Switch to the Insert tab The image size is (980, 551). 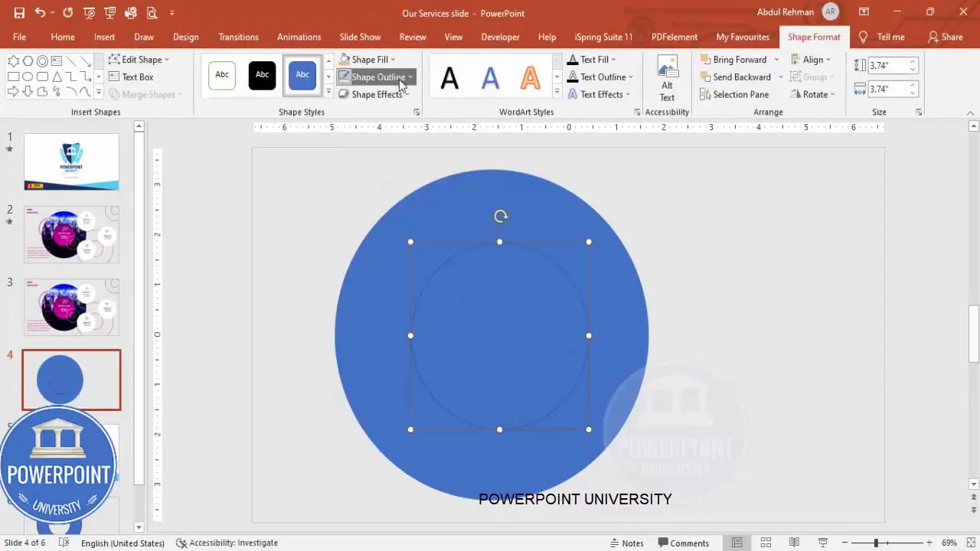click(105, 37)
